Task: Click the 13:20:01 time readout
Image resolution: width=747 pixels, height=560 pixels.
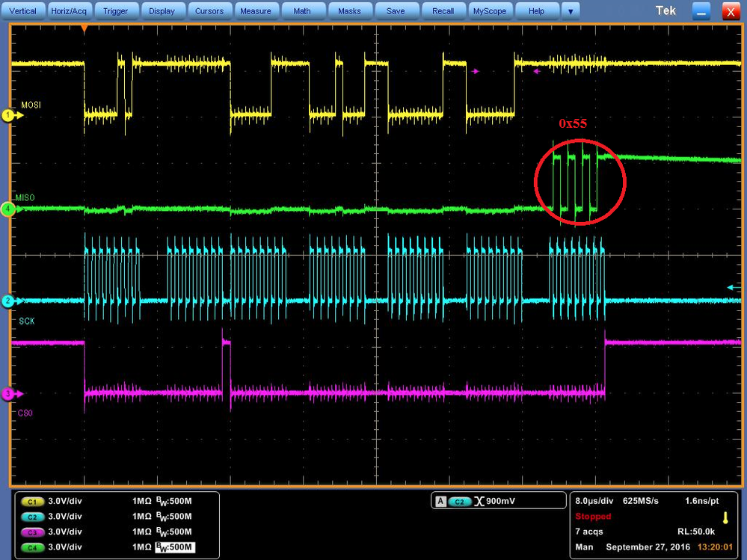Action: [715, 547]
